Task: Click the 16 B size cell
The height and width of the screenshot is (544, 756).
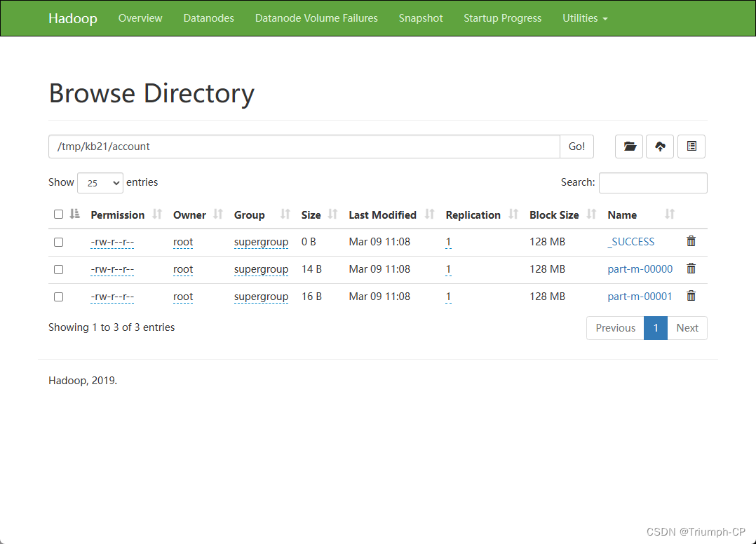Action: pos(311,297)
